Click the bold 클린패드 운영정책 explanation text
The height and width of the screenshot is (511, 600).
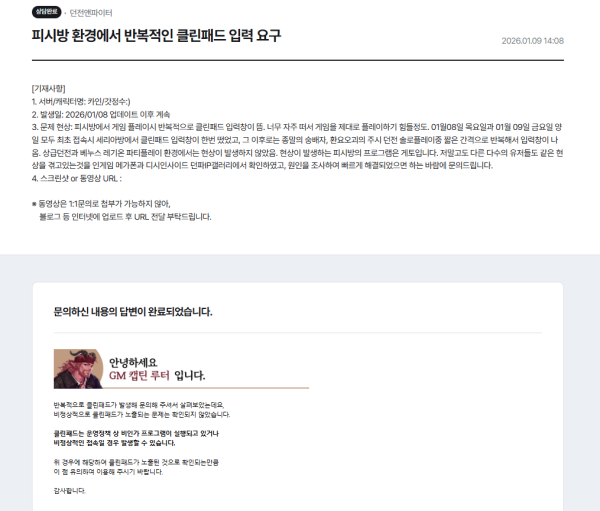click(136, 438)
